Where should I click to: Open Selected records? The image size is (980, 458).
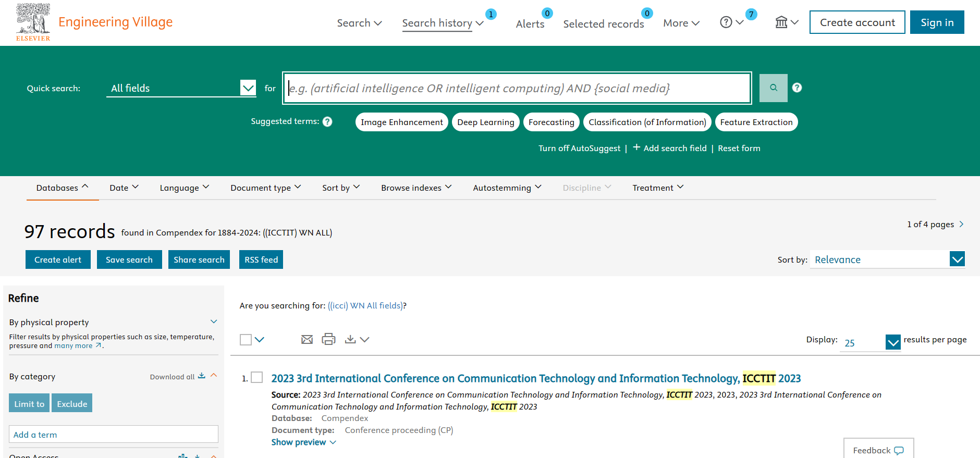pyautogui.click(x=604, y=24)
